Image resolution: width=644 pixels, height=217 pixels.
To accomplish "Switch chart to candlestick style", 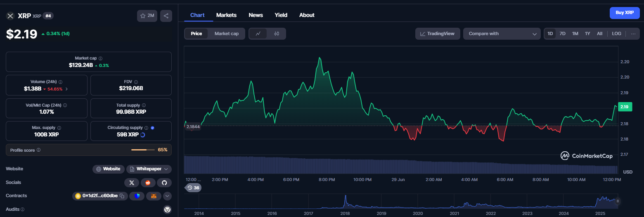I will pos(277,33).
